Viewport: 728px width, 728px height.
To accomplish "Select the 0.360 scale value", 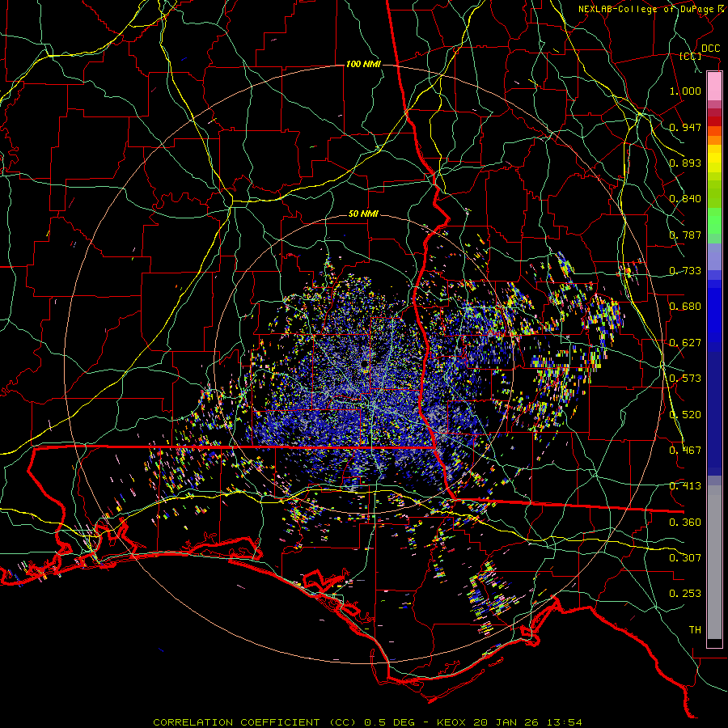I will coord(685,523).
